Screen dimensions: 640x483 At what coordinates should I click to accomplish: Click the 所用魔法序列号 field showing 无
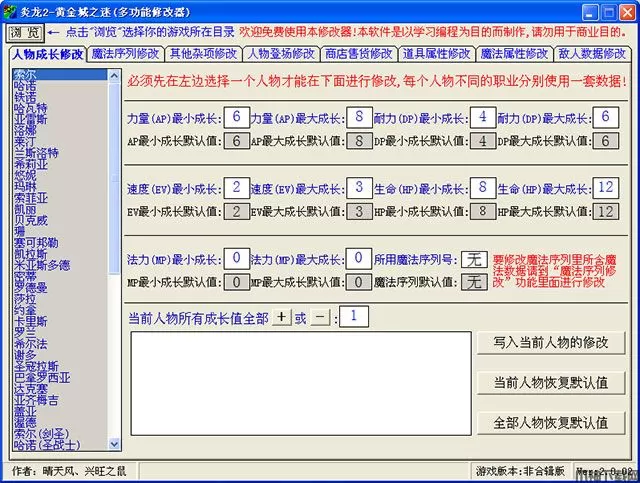point(474,260)
